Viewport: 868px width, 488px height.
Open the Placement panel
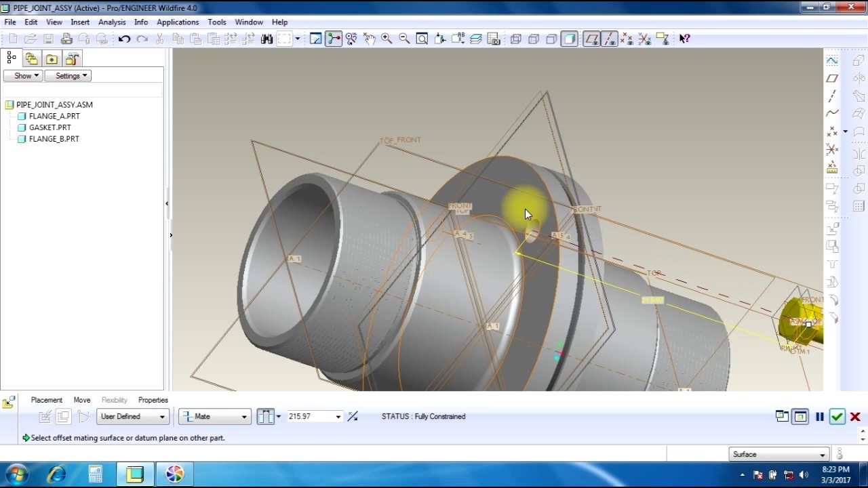click(46, 400)
